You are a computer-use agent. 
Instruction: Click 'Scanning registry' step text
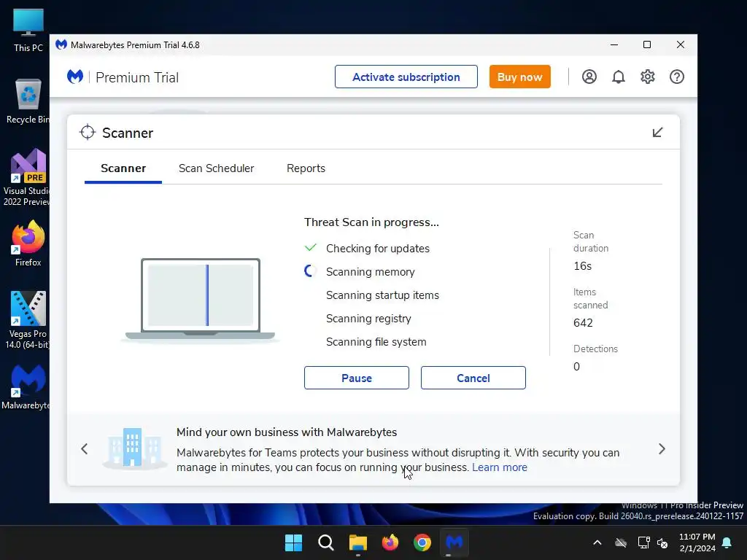coord(368,319)
